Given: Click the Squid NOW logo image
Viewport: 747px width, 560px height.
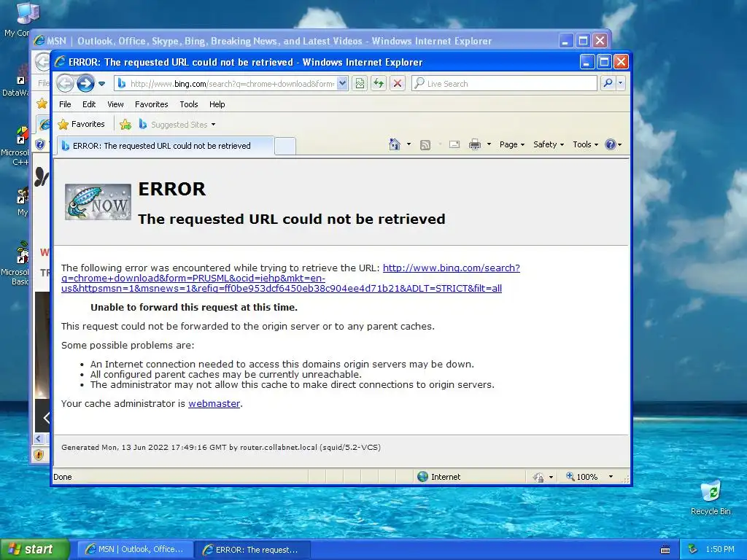Looking at the screenshot, I should coord(98,202).
